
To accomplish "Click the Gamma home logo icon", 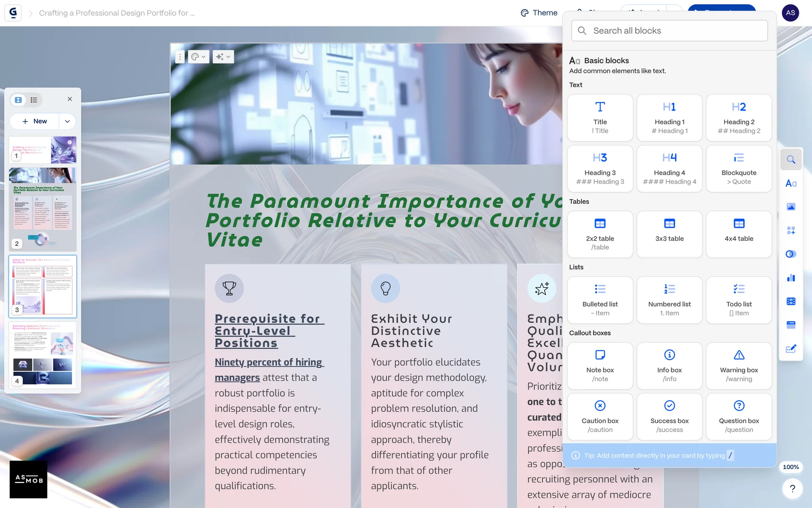I will pos(13,13).
